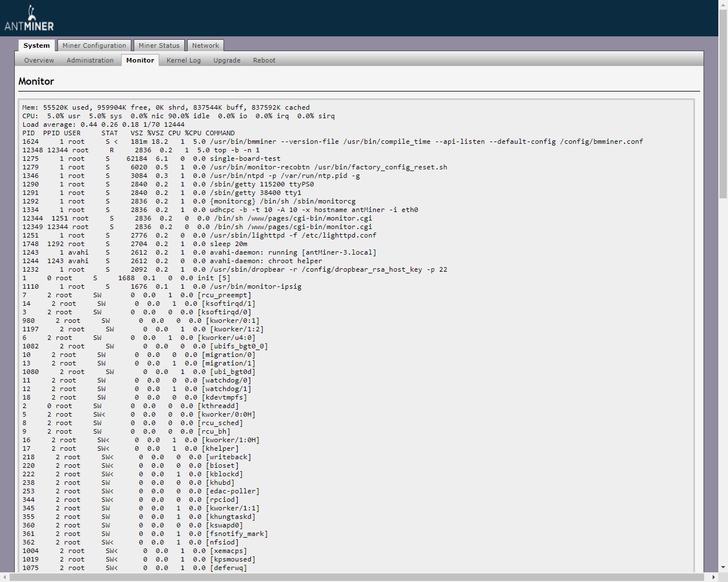The image size is (728, 582).
Task: Click the horizontal scrollbar right arrow
Action: point(713,577)
